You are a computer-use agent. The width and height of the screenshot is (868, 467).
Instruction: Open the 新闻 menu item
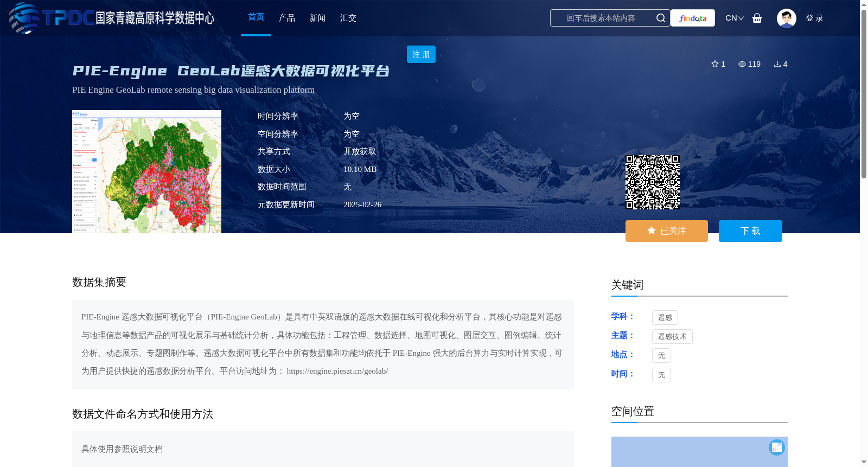(x=317, y=18)
